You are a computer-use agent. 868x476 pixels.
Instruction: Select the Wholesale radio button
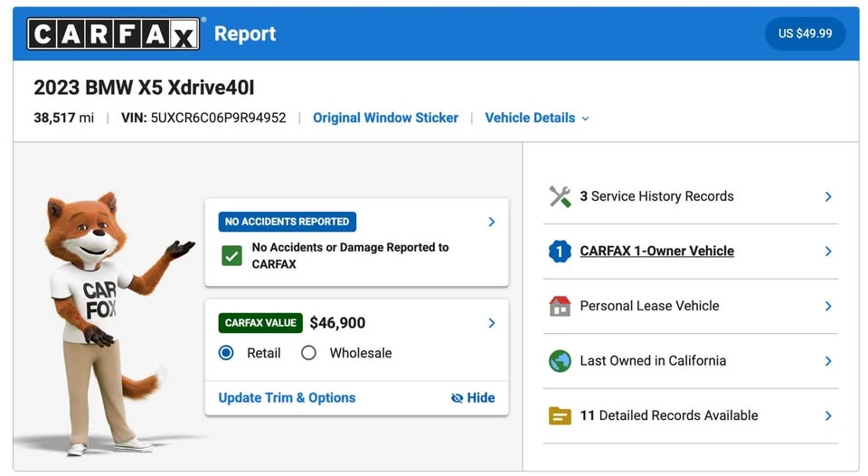tap(309, 353)
